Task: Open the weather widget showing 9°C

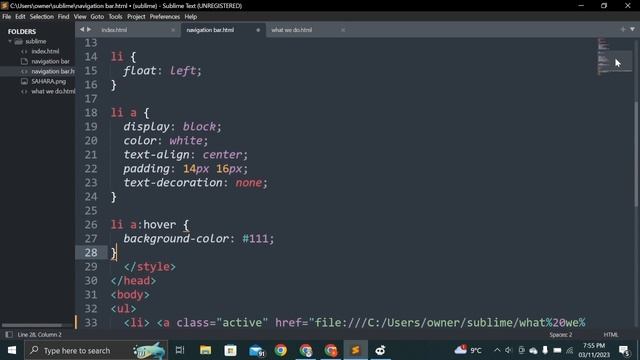Action: pos(468,350)
